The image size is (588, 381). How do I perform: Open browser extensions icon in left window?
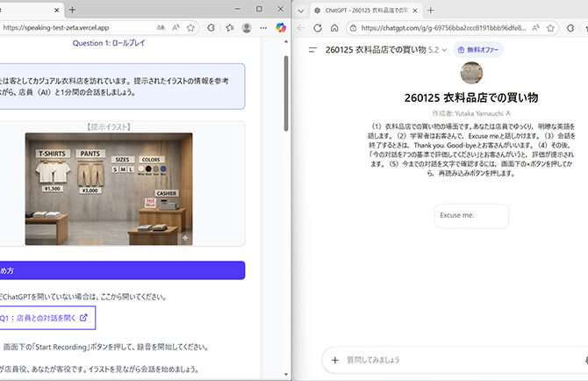click(212, 27)
